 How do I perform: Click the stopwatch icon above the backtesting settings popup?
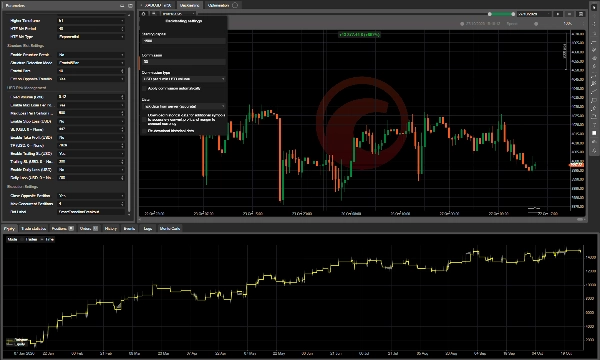[x=143, y=14]
